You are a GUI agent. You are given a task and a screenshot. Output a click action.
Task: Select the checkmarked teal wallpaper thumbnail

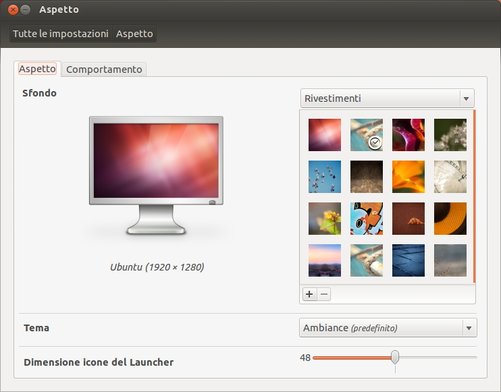366,135
